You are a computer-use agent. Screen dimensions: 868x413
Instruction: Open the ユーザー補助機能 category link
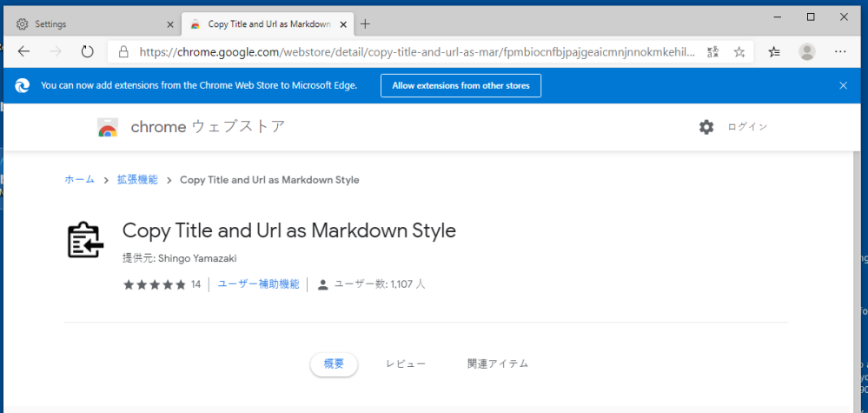[258, 284]
